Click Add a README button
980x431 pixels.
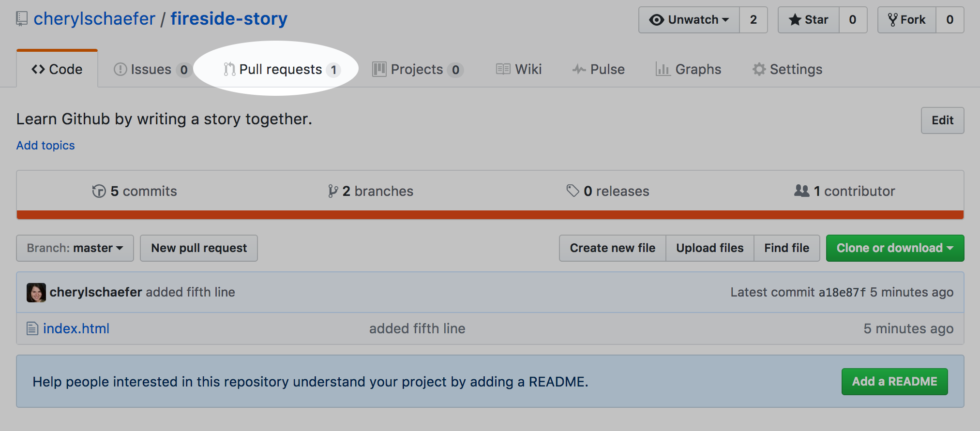click(895, 382)
